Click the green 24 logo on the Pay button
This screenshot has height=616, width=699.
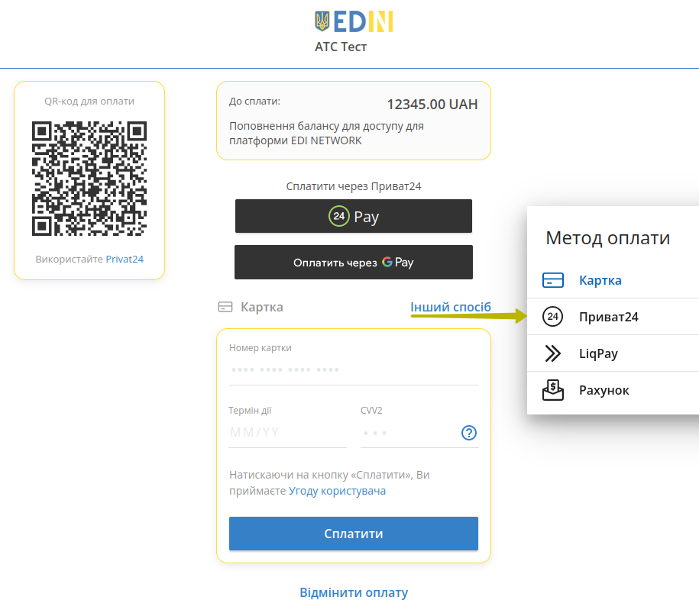click(338, 216)
